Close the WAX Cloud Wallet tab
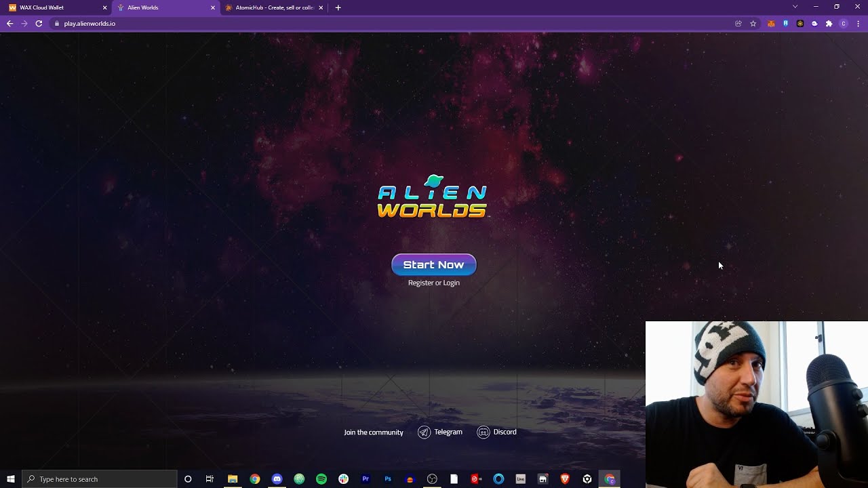The width and height of the screenshot is (868, 488). 104,7
